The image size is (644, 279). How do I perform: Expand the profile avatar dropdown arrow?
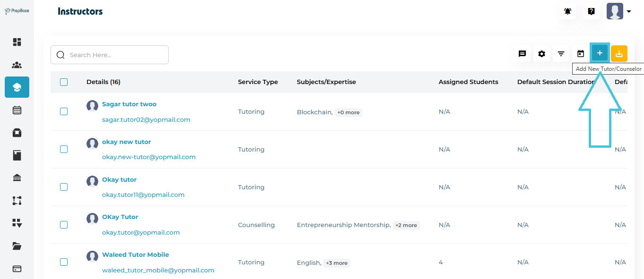[x=629, y=12]
